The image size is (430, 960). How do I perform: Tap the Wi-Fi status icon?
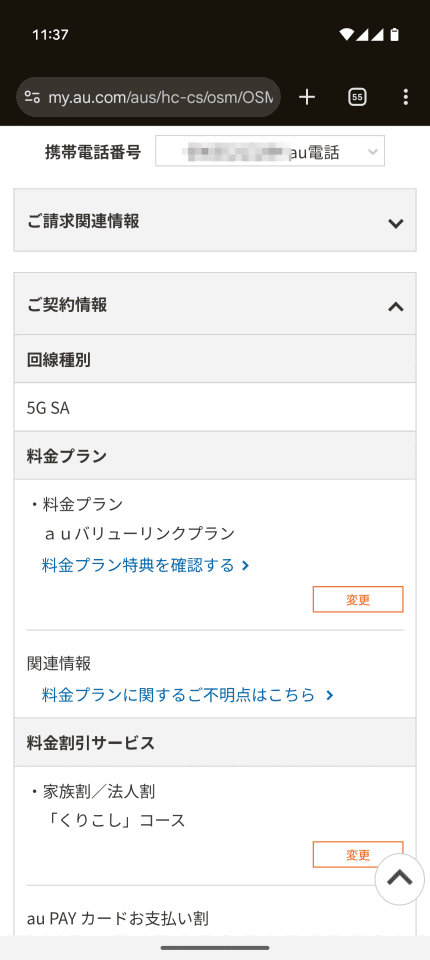point(347,35)
